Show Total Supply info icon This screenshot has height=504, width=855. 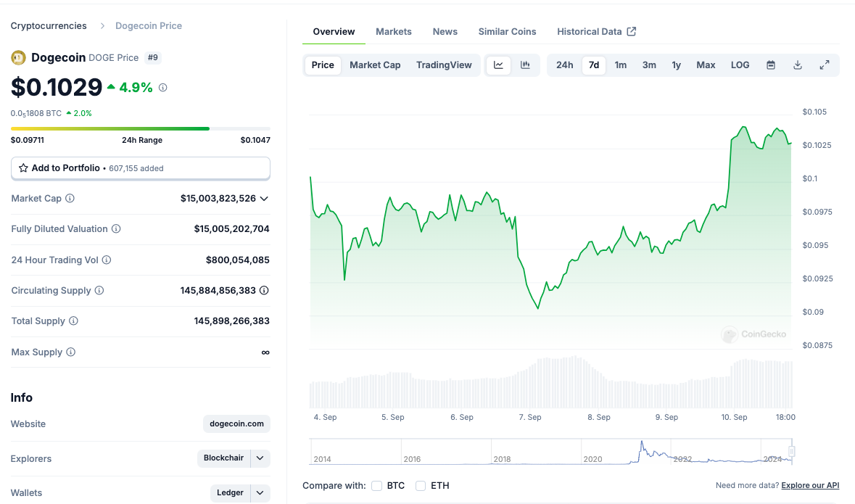pyautogui.click(x=74, y=321)
